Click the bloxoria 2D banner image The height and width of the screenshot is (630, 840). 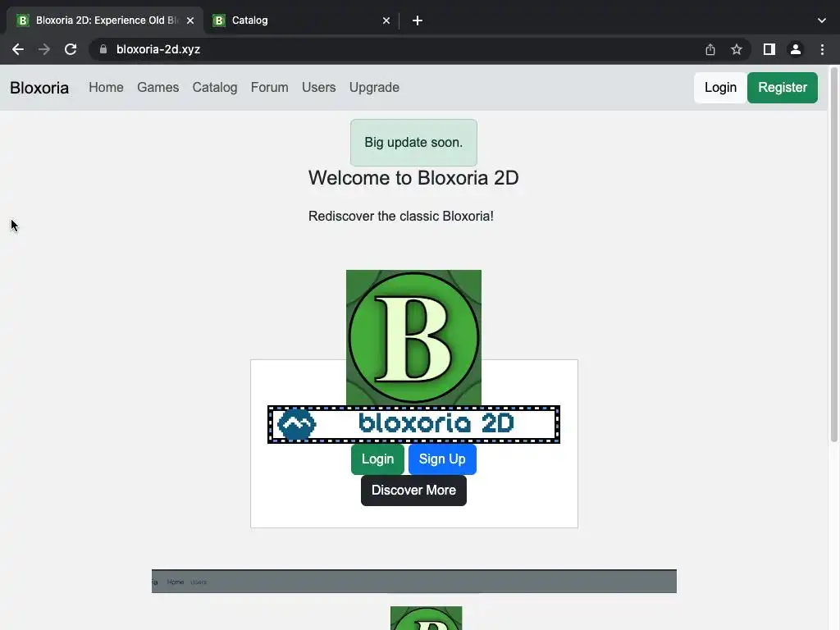(413, 424)
